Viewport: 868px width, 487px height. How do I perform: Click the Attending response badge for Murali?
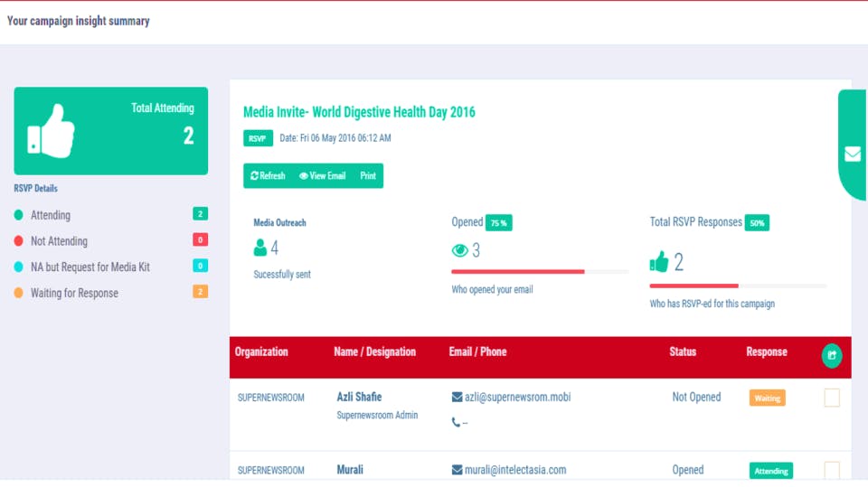point(771,471)
